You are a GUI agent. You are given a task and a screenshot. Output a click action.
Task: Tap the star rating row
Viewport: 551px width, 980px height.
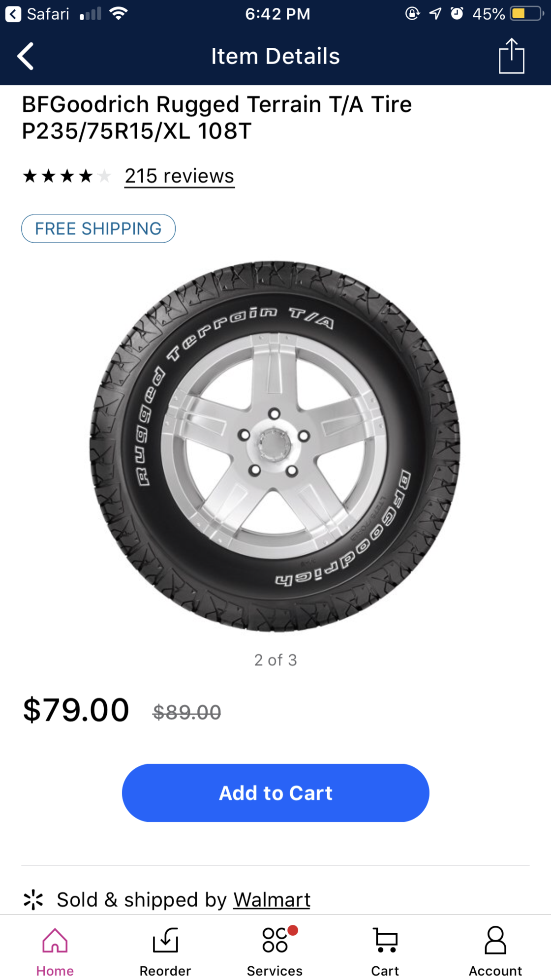click(67, 176)
